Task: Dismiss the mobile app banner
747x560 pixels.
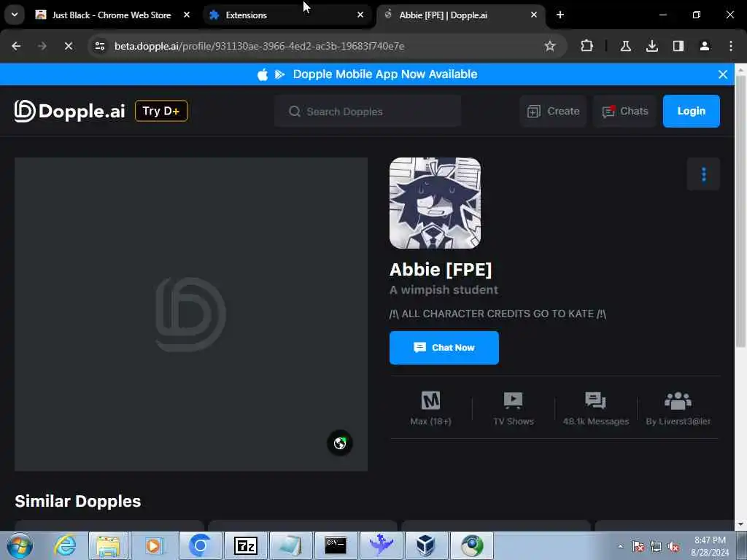Action: click(x=723, y=74)
